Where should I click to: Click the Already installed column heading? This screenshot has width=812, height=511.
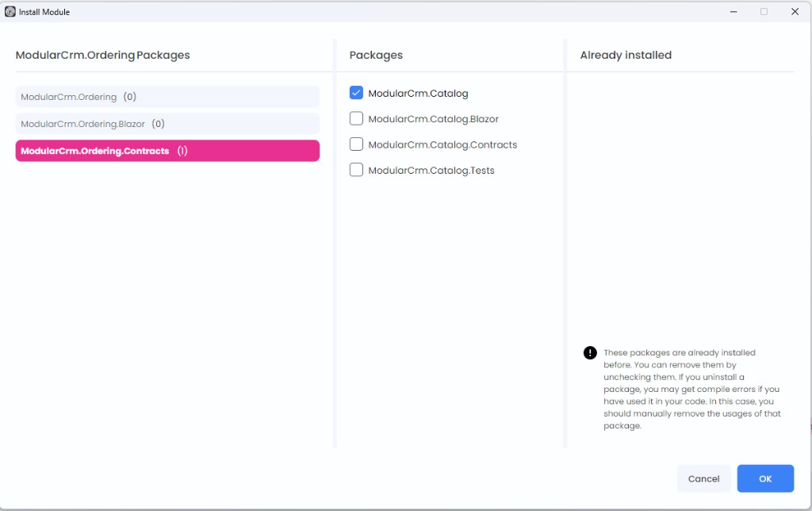(626, 55)
